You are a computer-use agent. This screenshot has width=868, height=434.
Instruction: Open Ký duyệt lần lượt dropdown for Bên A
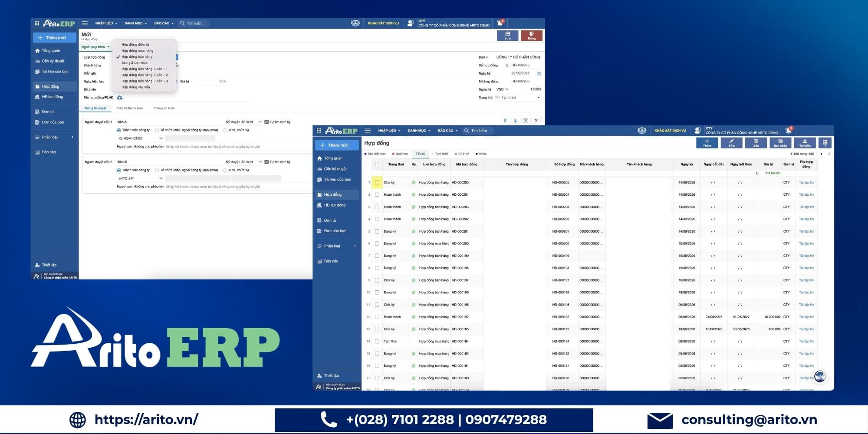click(x=243, y=122)
